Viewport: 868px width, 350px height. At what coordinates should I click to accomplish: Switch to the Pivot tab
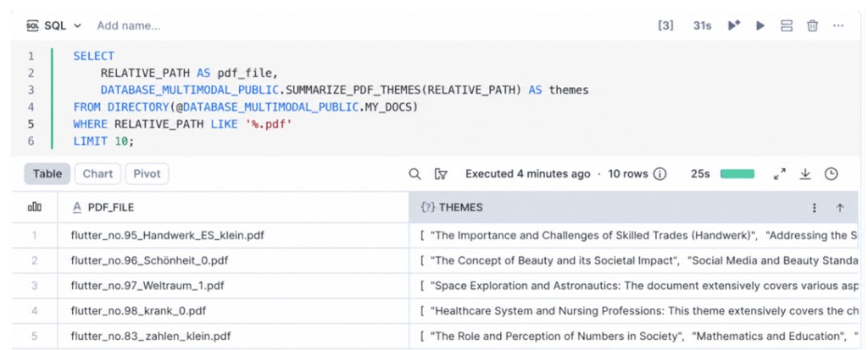click(147, 174)
